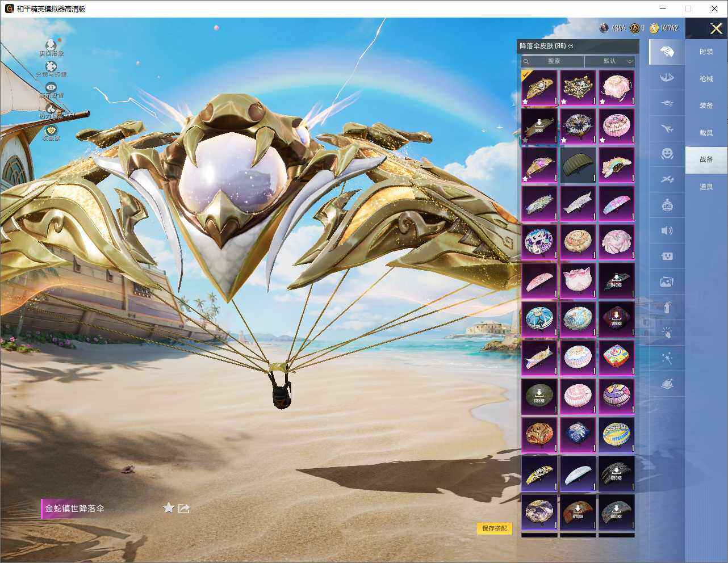Download the parachute skin labeled 685KB
This screenshot has height=563, width=728.
[x=539, y=397]
